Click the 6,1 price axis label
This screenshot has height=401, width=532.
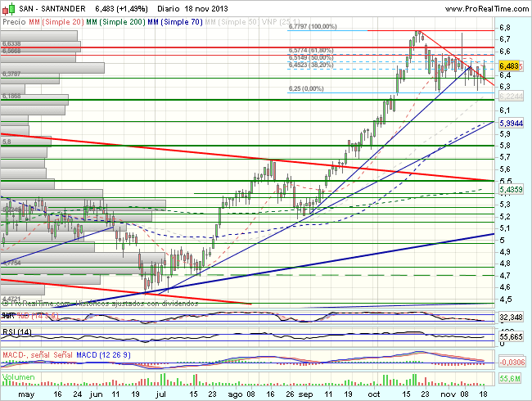tap(504, 110)
